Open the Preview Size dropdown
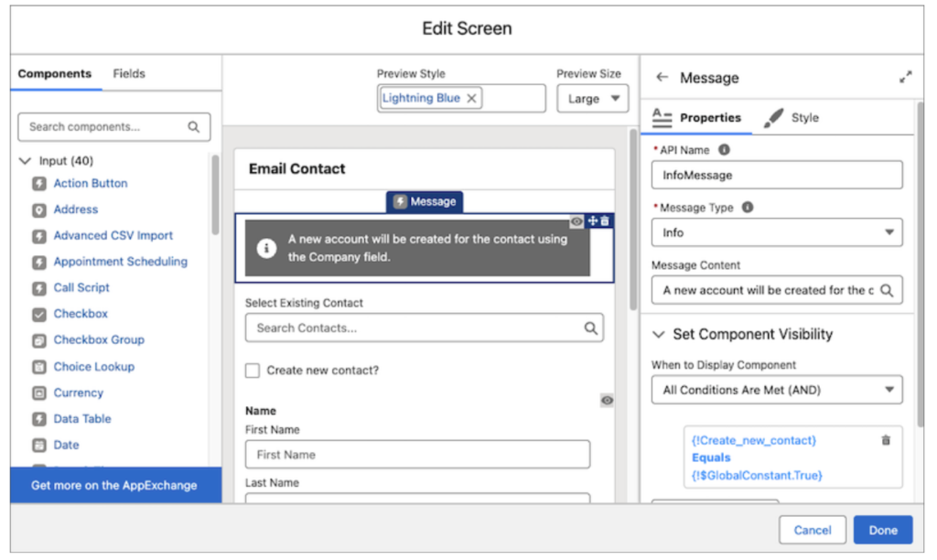Viewport: 937px width, 560px height. [592, 98]
